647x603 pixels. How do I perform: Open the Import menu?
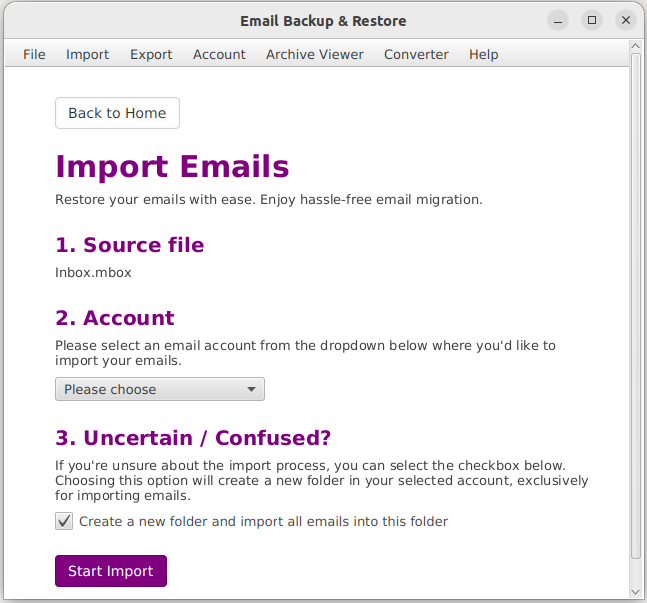point(87,54)
